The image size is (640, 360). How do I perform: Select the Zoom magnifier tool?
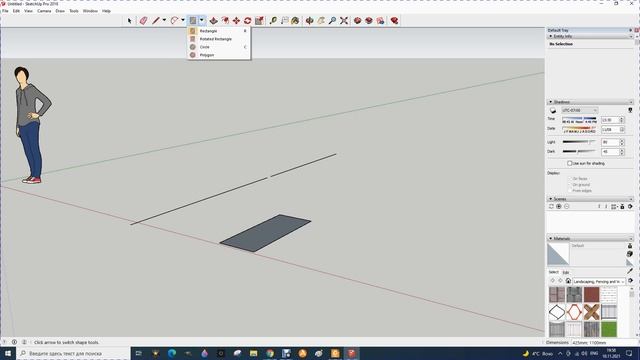(x=333, y=20)
